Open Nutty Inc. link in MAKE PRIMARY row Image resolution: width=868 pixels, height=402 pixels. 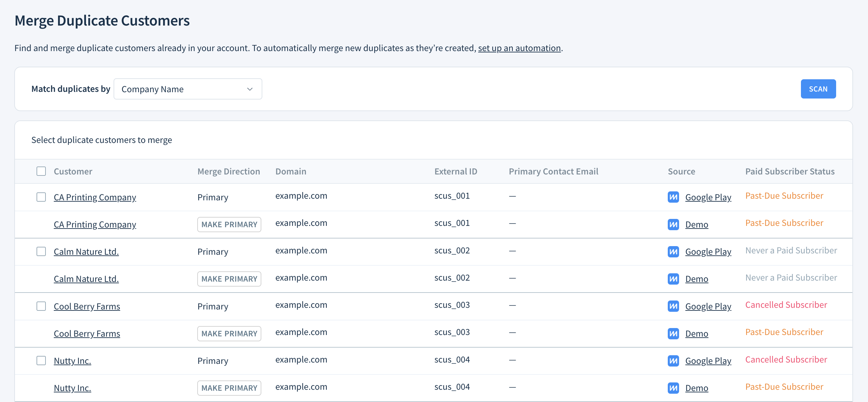(72, 388)
